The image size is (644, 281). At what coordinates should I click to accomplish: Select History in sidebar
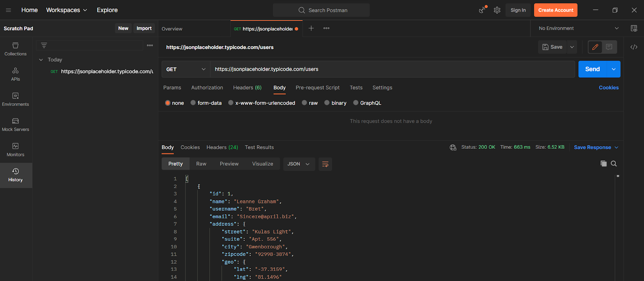(16, 175)
